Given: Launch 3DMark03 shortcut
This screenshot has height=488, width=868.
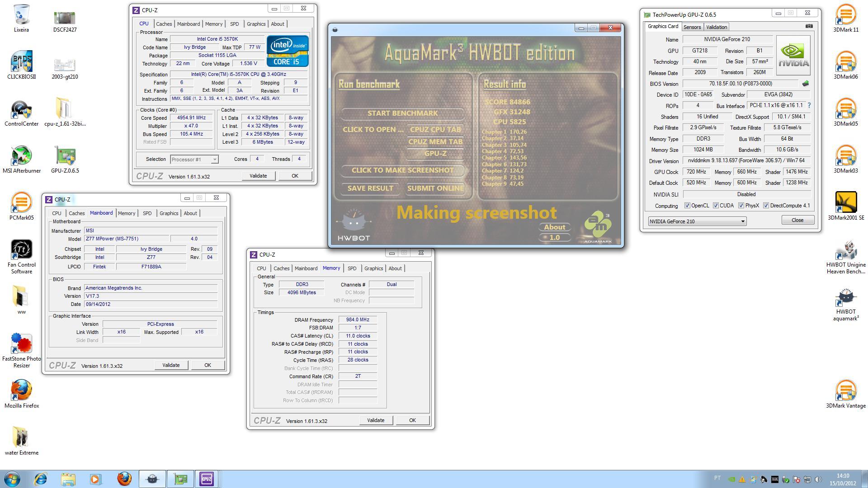Looking at the screenshot, I should (x=846, y=159).
